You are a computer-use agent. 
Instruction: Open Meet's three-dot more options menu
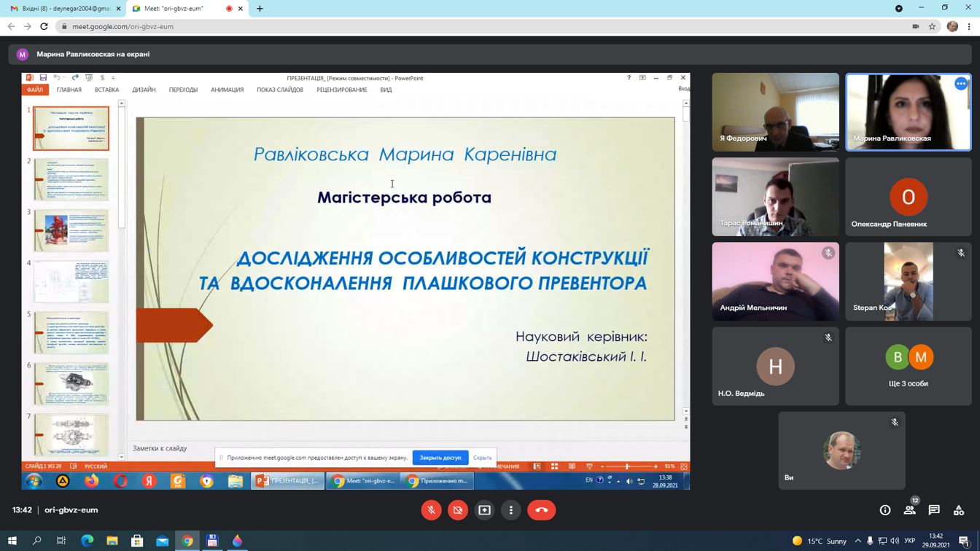511,510
